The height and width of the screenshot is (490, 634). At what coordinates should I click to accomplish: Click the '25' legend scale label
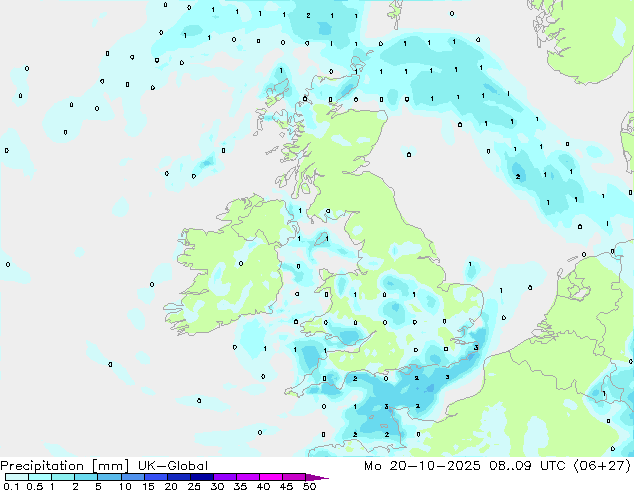pyautogui.click(x=194, y=486)
